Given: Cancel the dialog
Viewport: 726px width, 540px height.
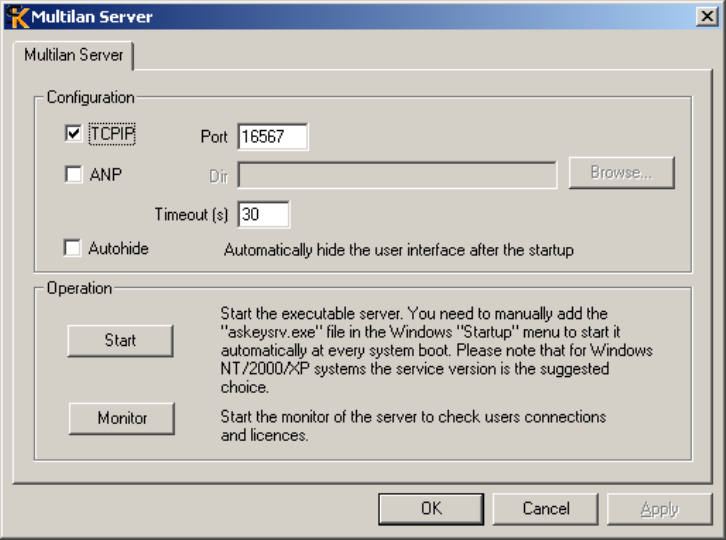Looking at the screenshot, I should (545, 509).
